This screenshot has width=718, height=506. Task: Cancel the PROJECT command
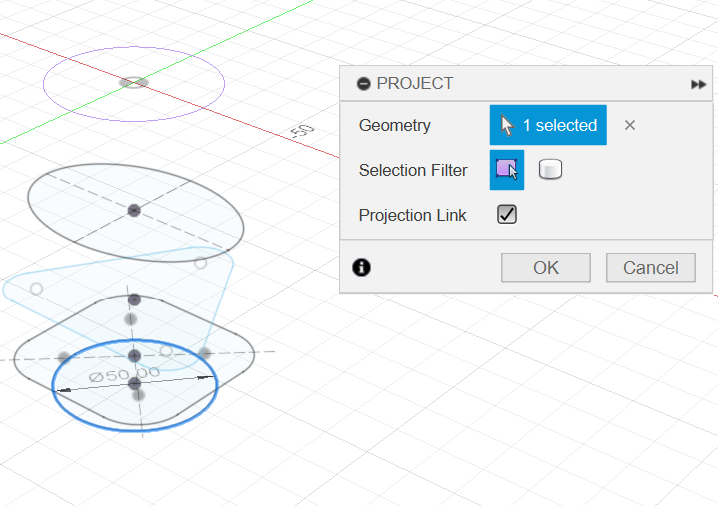(x=651, y=267)
